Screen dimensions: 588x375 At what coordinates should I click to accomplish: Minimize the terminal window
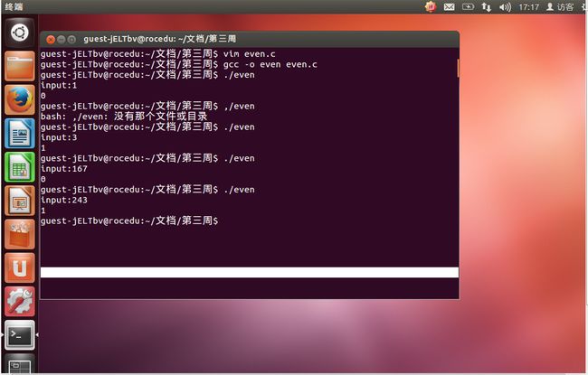62,40
